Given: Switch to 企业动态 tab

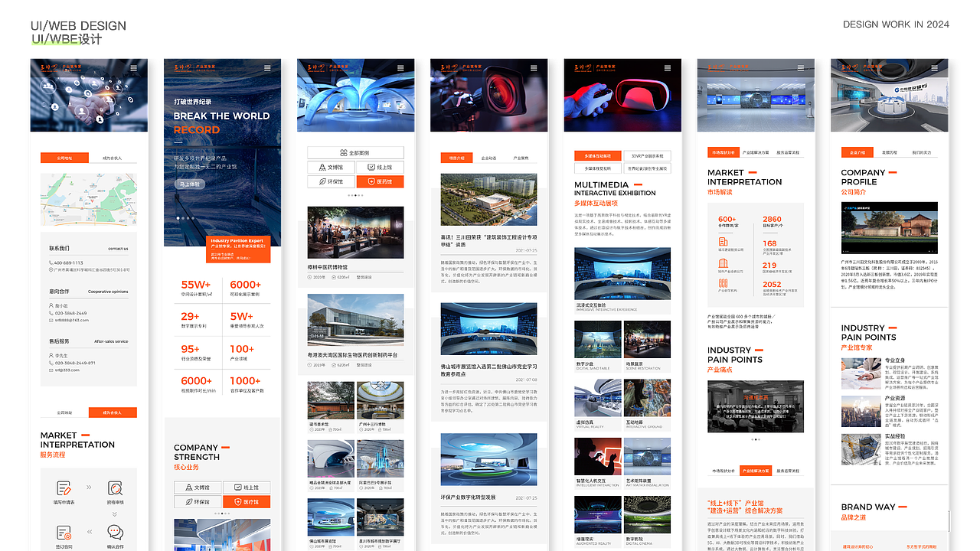Looking at the screenshot, I should 488,158.
